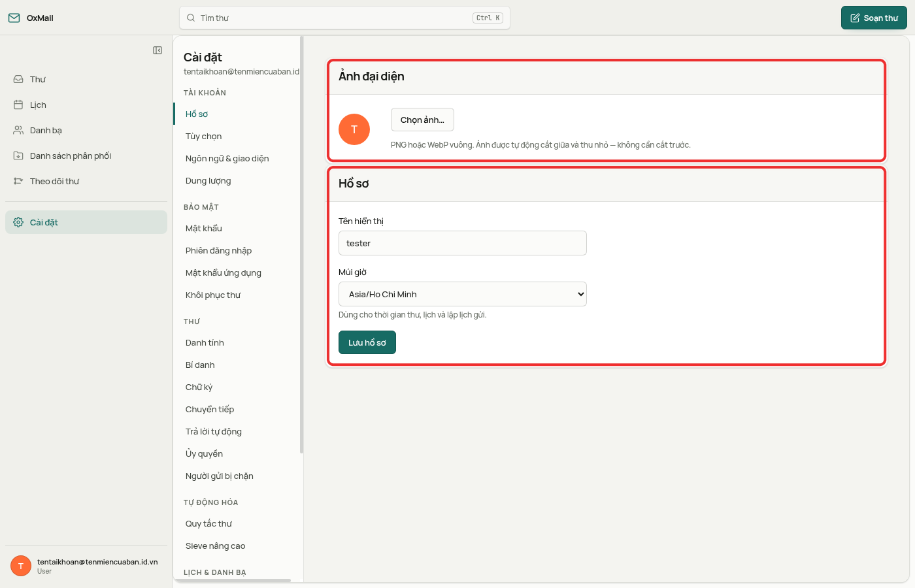Click the Lưu hồ sơ button
915x588 pixels.
click(367, 342)
